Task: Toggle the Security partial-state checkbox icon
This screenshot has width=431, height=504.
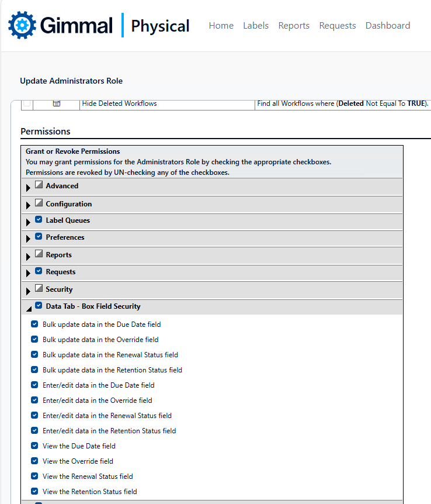Action: coord(39,288)
